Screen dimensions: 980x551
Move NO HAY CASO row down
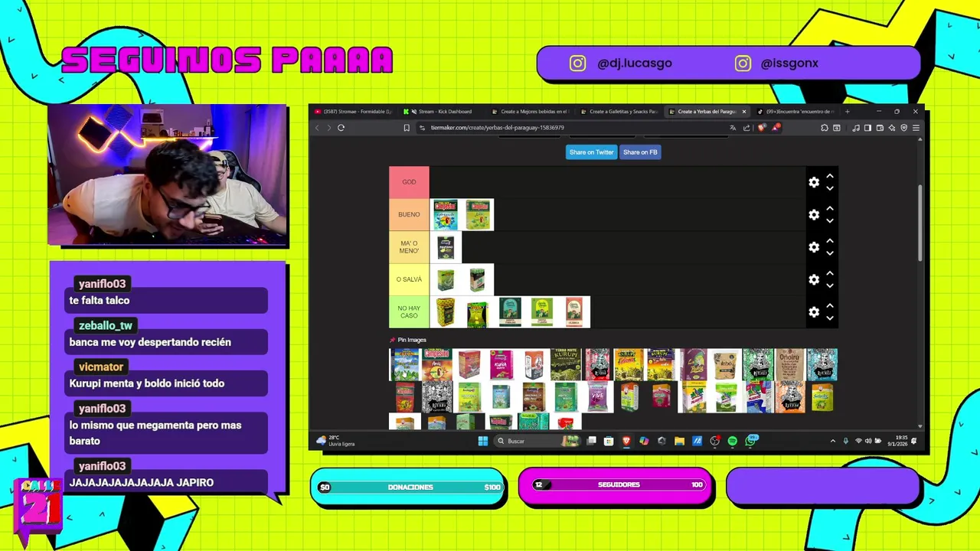click(830, 318)
